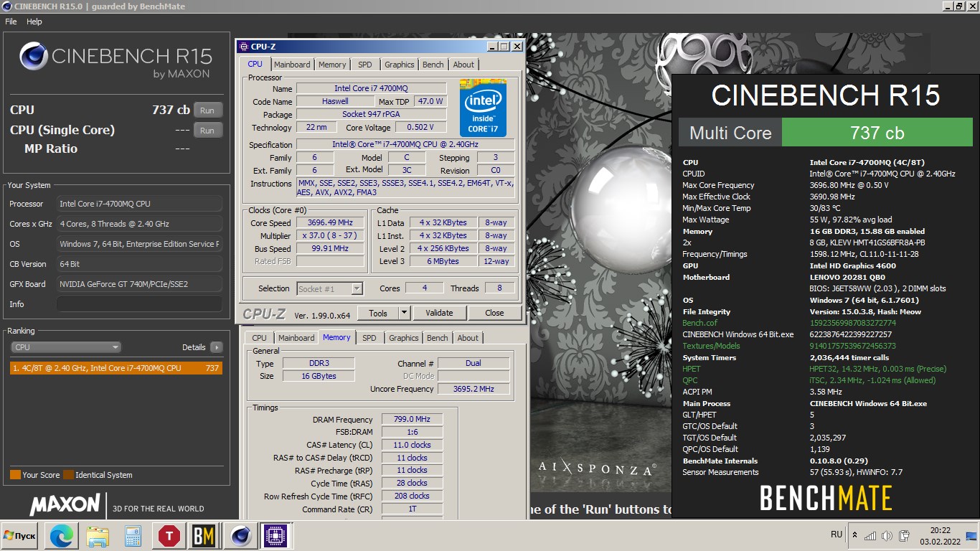Click the CAS# Latency 11.0 clocks value

pyautogui.click(x=412, y=445)
